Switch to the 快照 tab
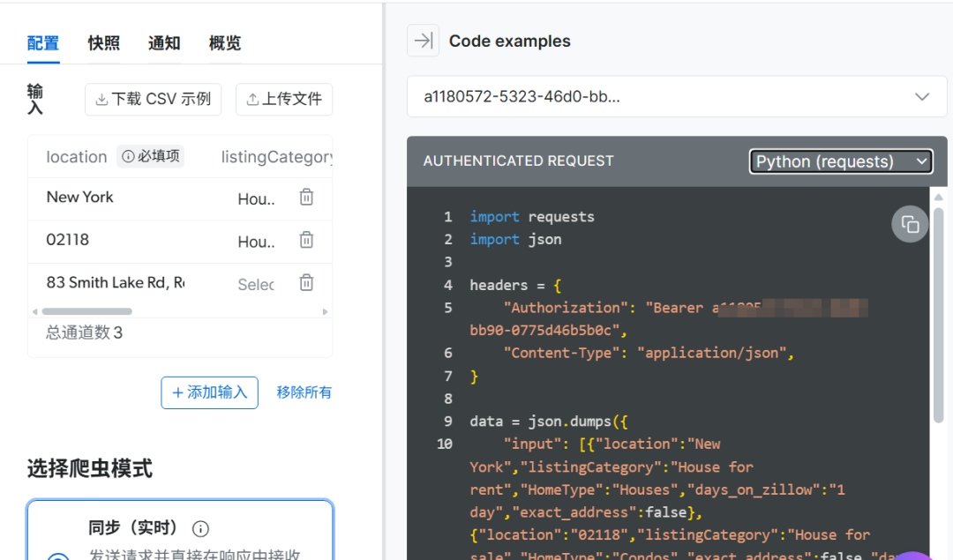 104,42
